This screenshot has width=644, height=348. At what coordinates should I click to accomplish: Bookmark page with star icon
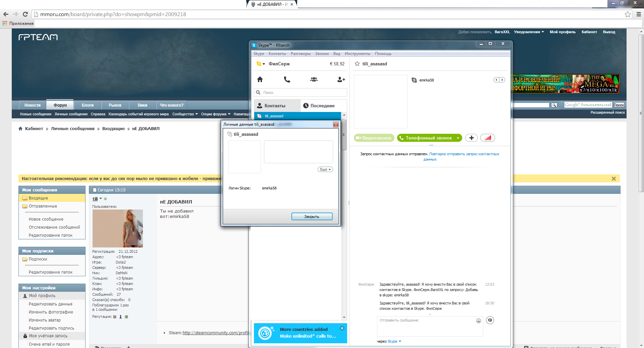pos(628,14)
